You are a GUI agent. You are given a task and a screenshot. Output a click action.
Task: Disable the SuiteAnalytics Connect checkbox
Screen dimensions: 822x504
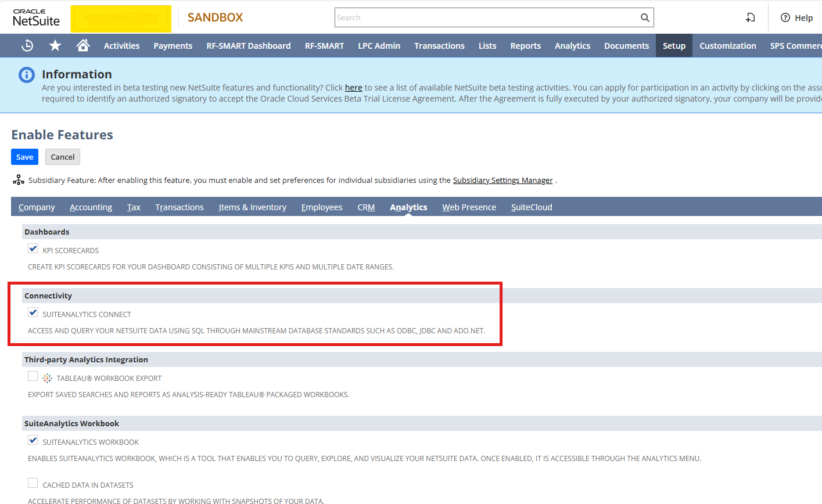(33, 313)
